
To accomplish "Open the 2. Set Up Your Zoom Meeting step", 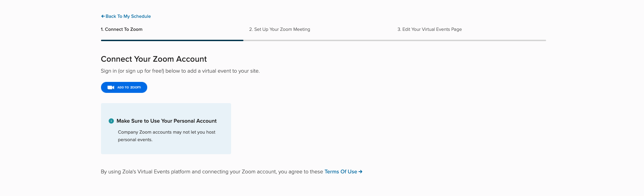I will coord(280,29).
